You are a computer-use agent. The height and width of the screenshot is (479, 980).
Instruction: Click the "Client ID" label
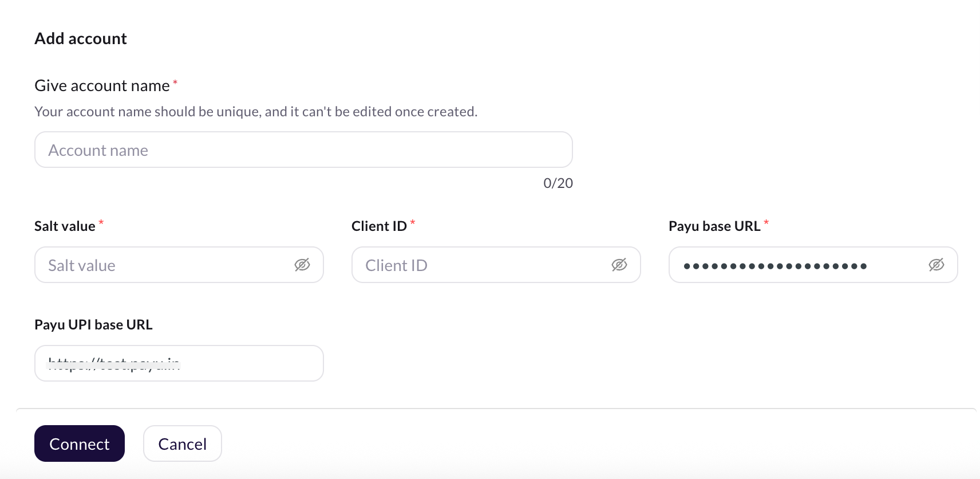[x=379, y=226]
